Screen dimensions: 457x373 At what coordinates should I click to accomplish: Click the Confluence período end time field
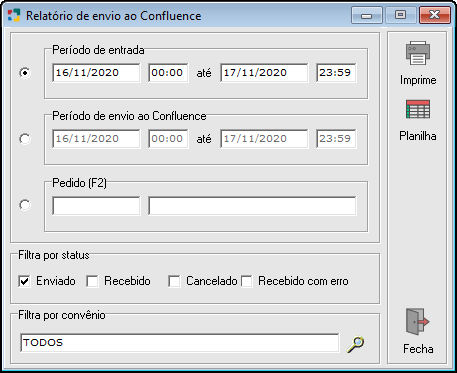(x=336, y=139)
